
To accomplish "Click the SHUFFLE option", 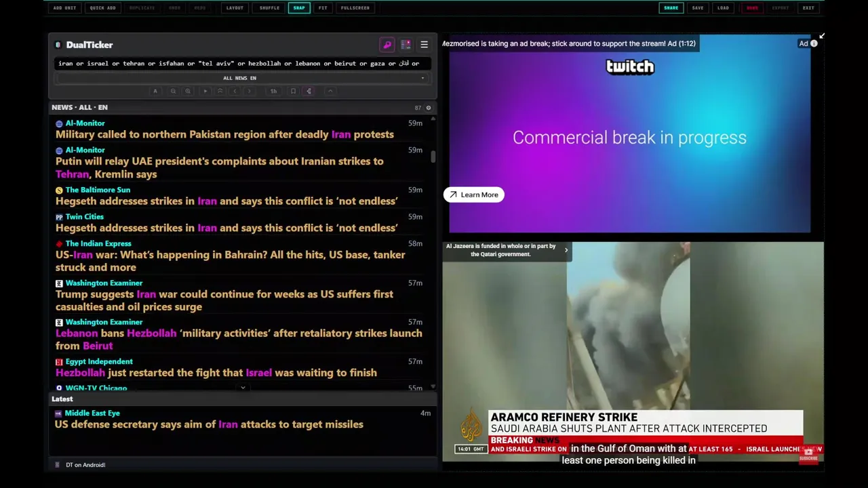I will [269, 8].
